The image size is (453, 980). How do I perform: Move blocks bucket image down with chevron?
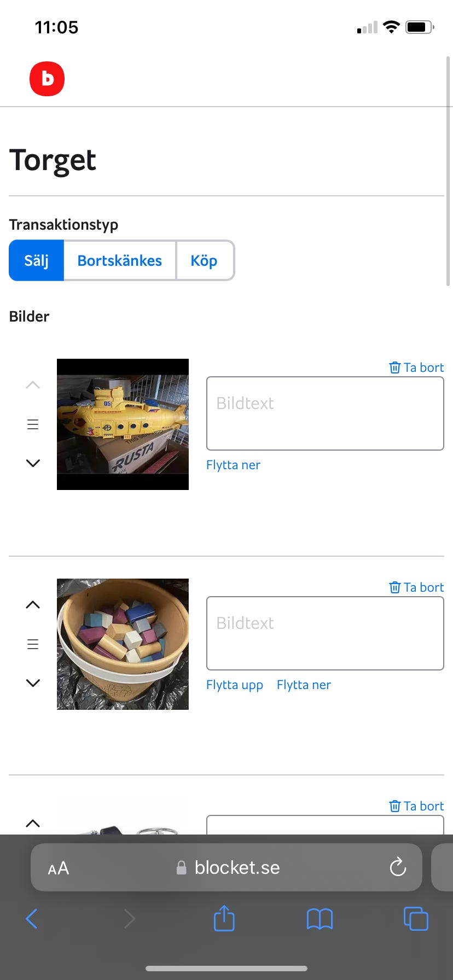33,683
